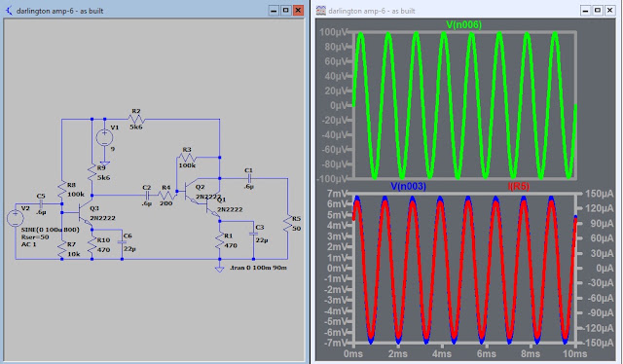The height and width of the screenshot is (364, 623).
Task: Click the time axis at 4ms
Action: click(x=442, y=353)
